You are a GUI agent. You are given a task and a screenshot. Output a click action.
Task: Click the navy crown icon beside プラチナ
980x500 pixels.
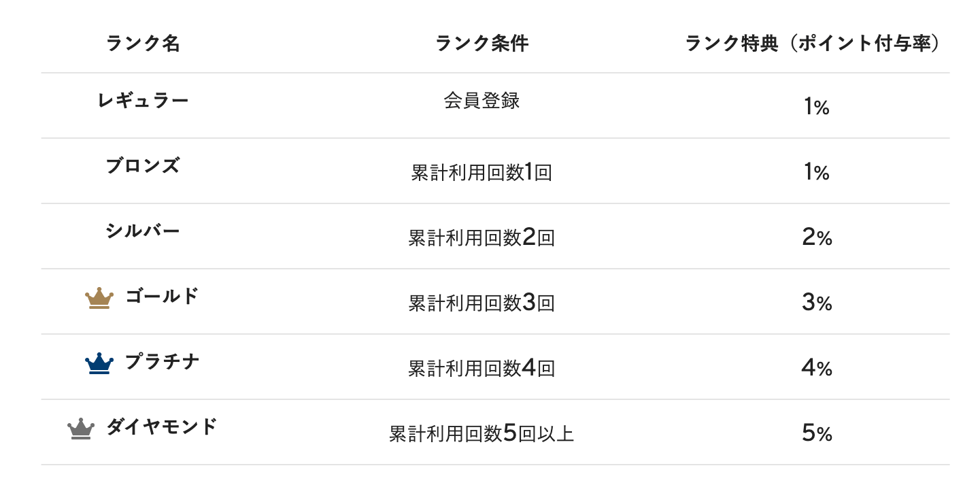click(99, 363)
